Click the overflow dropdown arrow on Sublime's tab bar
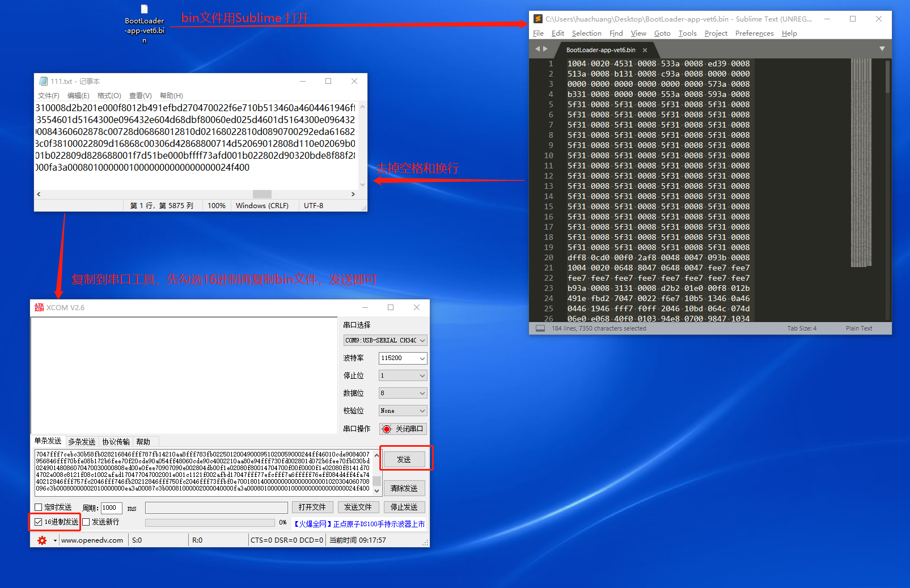 click(x=882, y=49)
